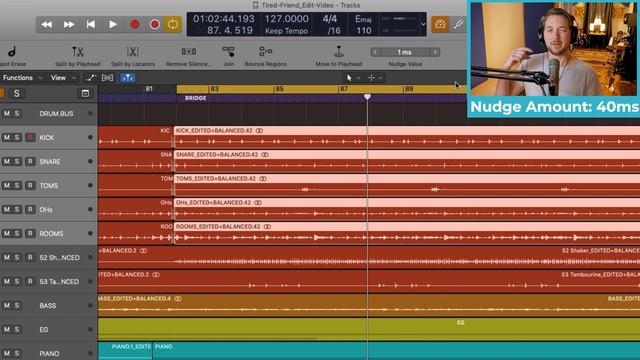Toggle the Show Automation button
The image size is (640, 360).
tap(90, 78)
